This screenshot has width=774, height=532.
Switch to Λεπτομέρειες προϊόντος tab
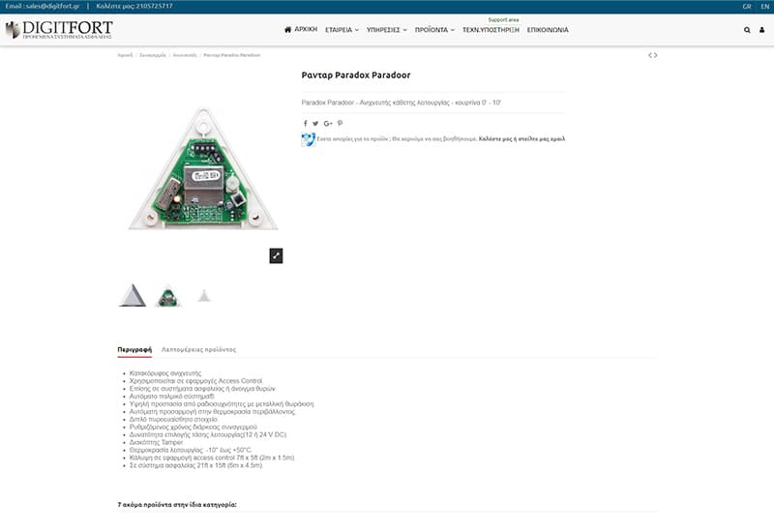(199, 349)
